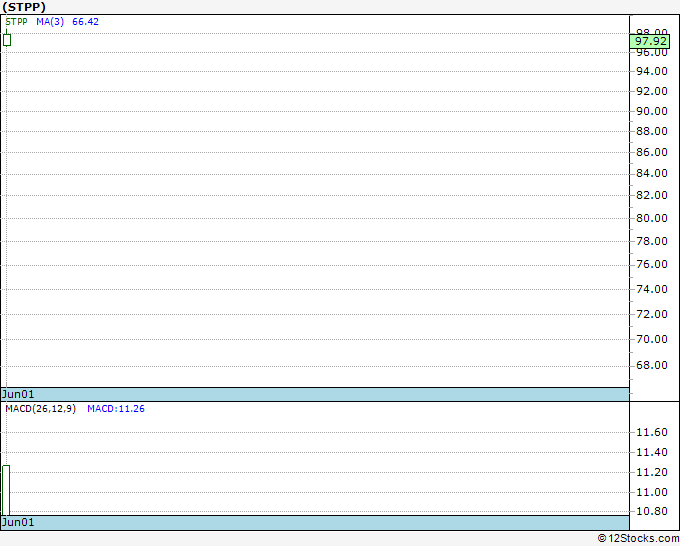Click the 92.00 price axis label

(651, 91)
